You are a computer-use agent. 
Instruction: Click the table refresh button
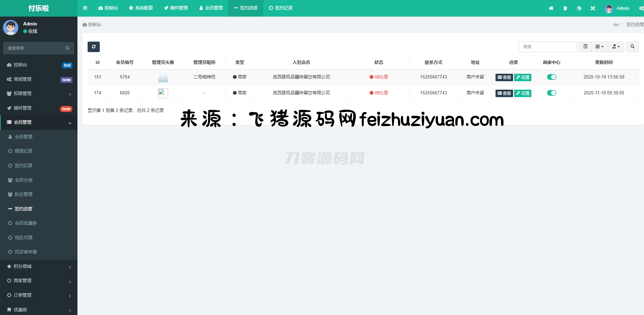pos(94,47)
